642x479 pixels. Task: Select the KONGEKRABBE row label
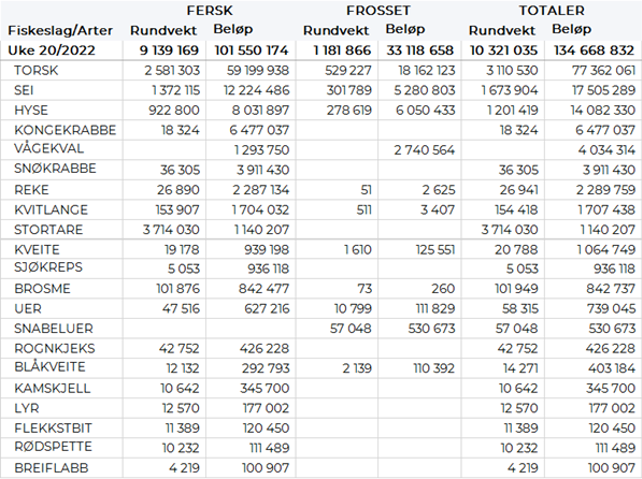point(66,130)
